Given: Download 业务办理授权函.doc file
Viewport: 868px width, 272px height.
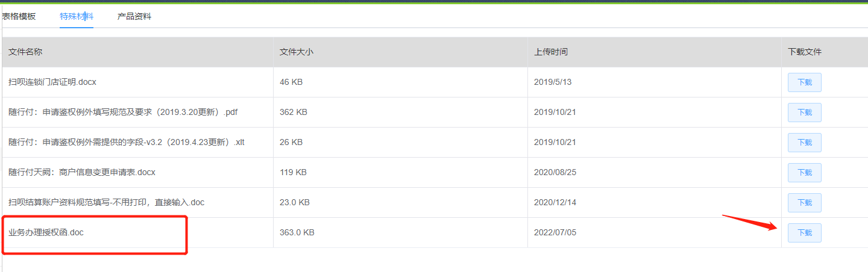Looking at the screenshot, I should [x=804, y=233].
